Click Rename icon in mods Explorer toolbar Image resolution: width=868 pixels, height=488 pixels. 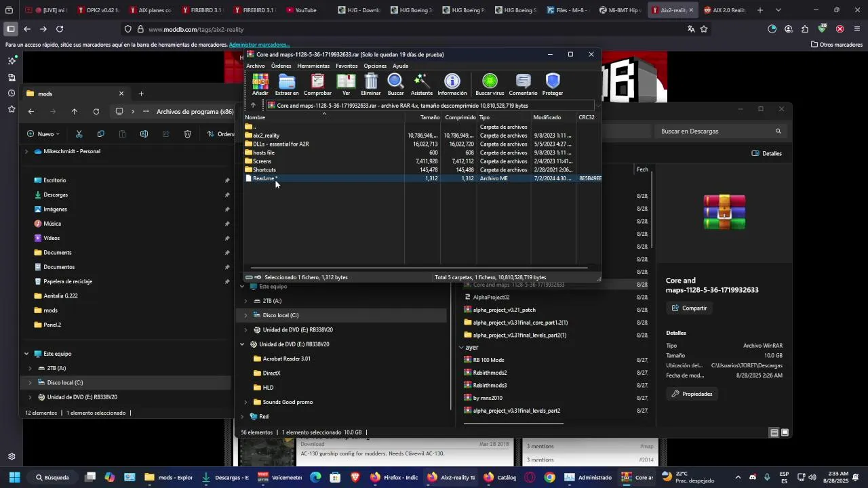(x=144, y=134)
